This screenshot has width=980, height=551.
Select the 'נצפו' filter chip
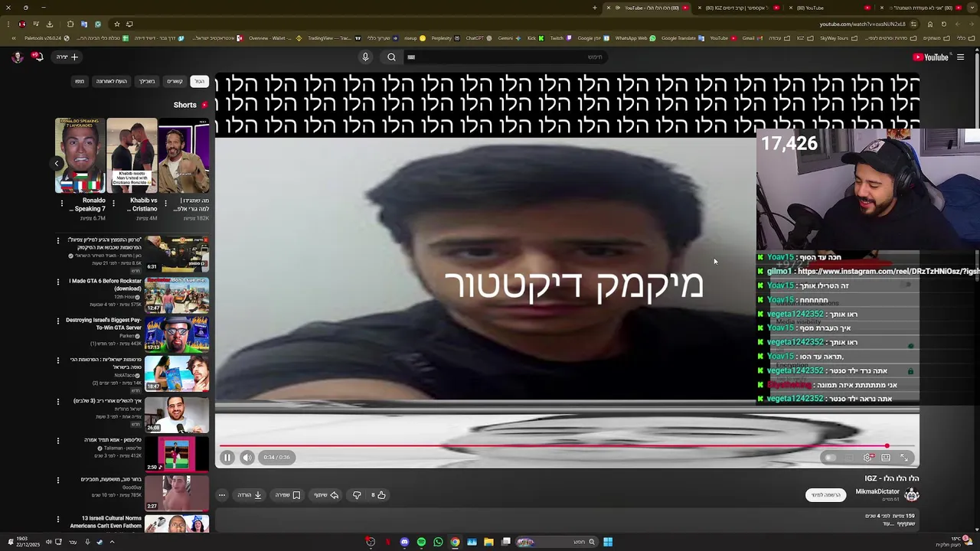pyautogui.click(x=80, y=81)
